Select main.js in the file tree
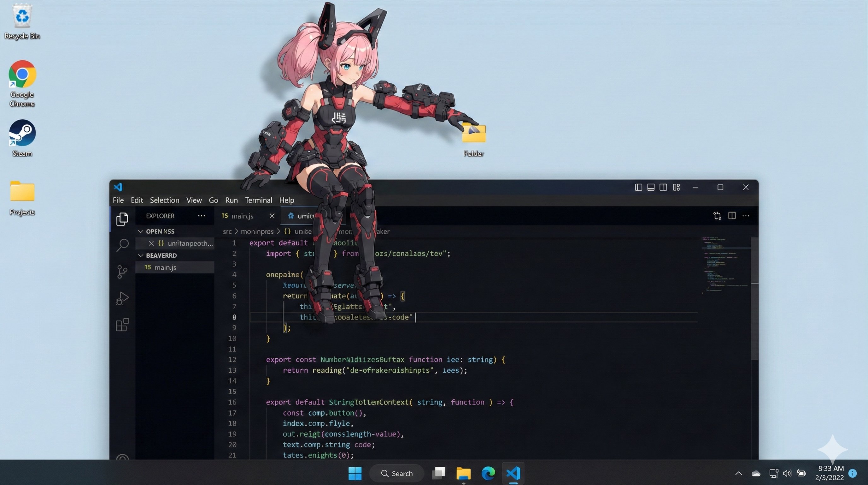868x485 pixels. click(x=165, y=267)
